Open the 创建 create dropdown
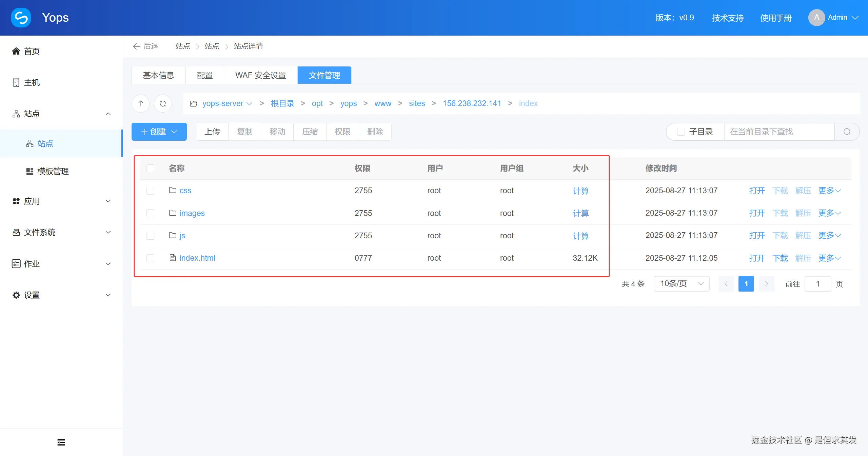This screenshot has height=456, width=868. [x=159, y=132]
